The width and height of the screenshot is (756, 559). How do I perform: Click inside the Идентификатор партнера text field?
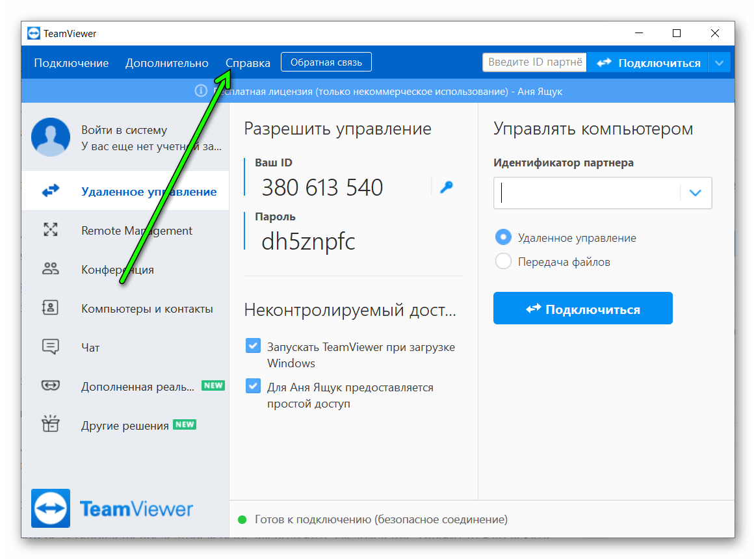pyautogui.click(x=587, y=193)
